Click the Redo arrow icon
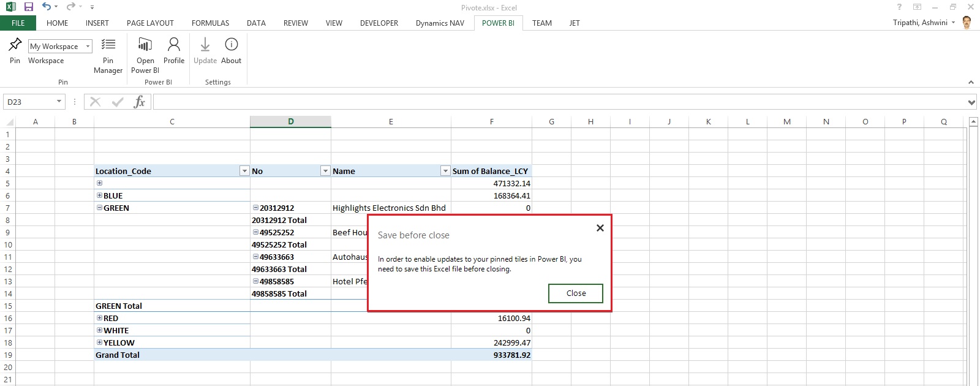The image size is (980, 386). tap(70, 7)
